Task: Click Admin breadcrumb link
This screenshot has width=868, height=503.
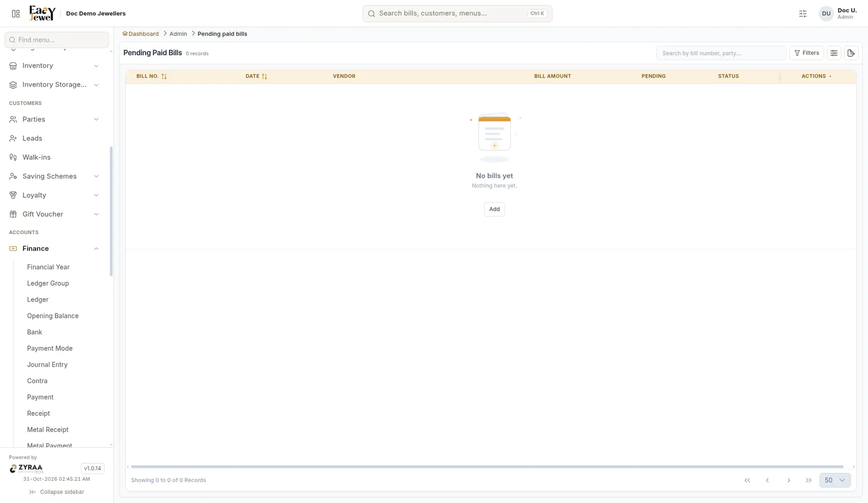Action: 178,34
